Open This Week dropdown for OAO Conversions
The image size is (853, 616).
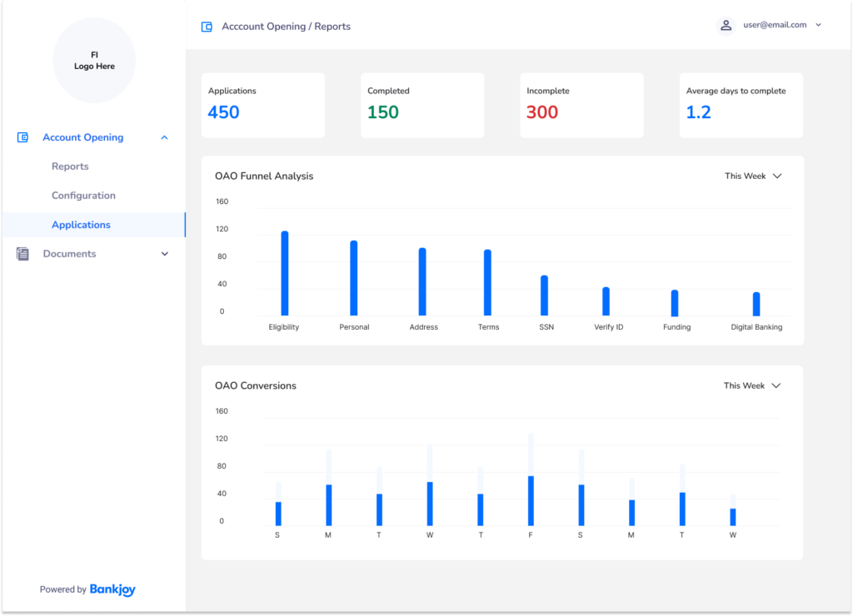(x=751, y=385)
